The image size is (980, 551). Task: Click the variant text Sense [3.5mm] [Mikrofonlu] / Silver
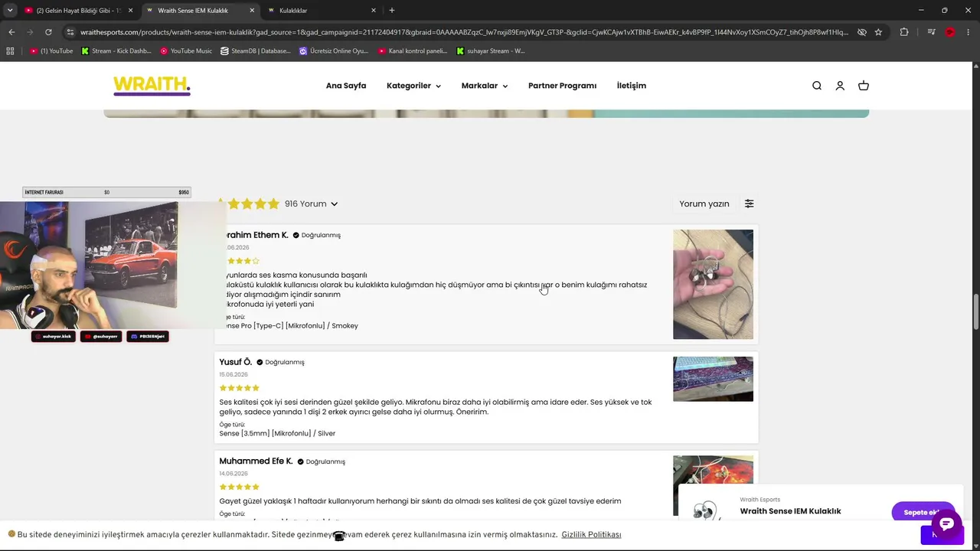click(x=277, y=433)
